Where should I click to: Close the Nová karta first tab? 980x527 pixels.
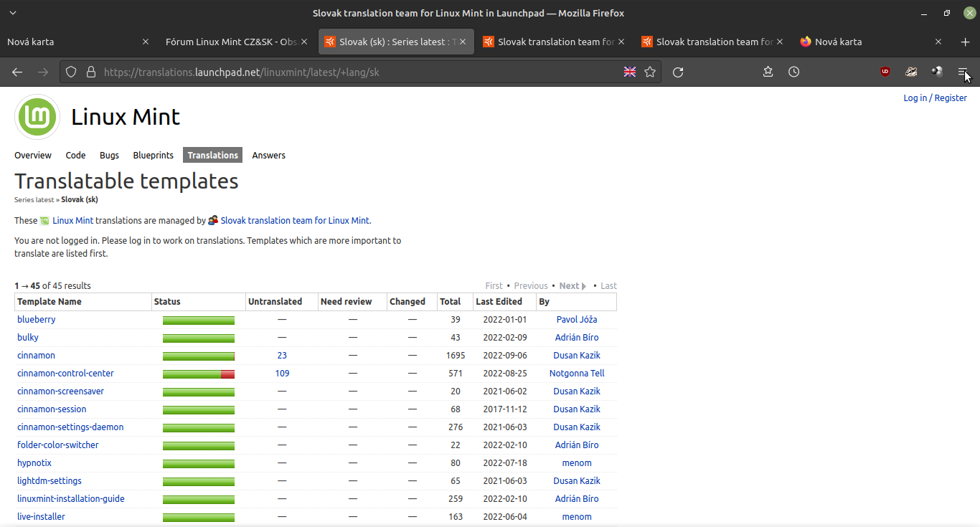(x=146, y=42)
